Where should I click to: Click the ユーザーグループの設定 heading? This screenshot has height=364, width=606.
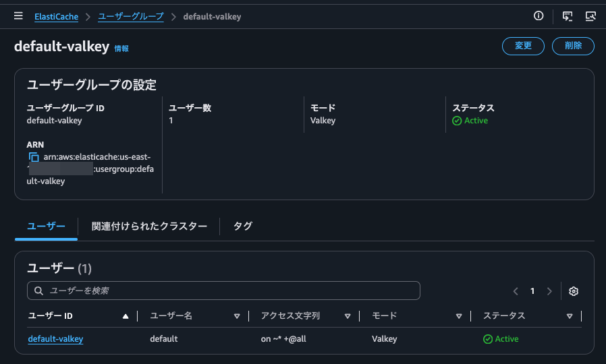(x=92, y=85)
